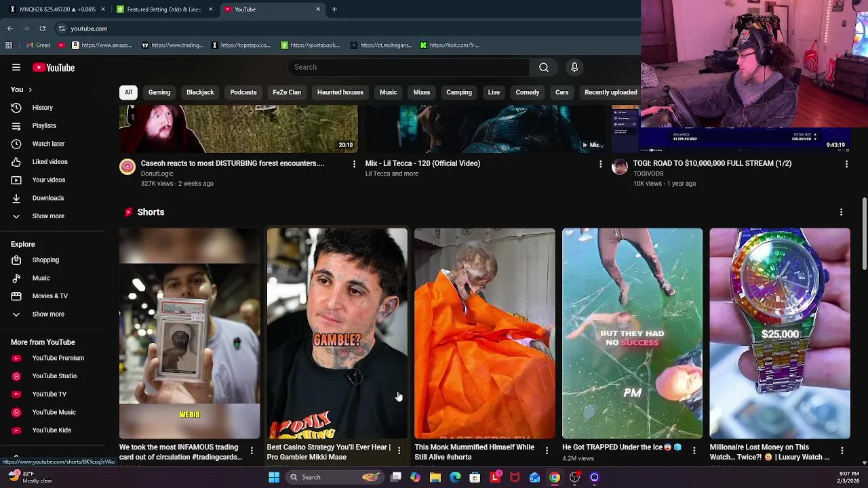Open YouTube Studio link
Image resolution: width=868 pixels, height=488 pixels.
point(53,375)
